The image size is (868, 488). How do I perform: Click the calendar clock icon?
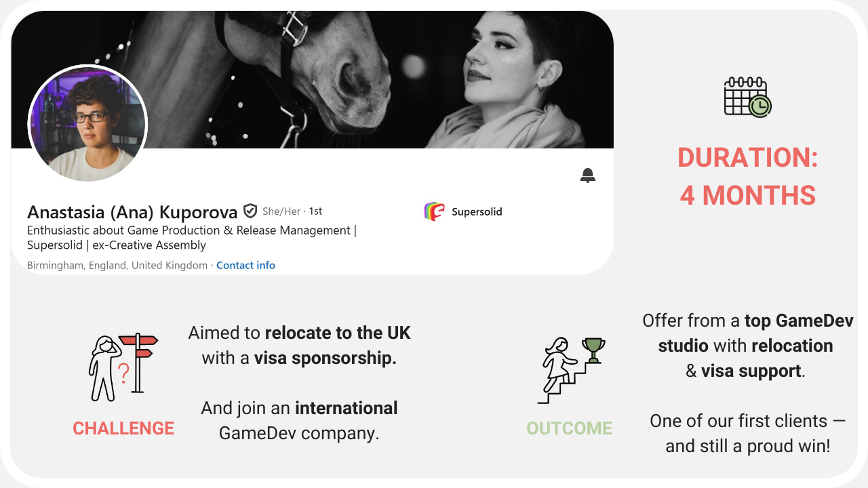pos(747,97)
